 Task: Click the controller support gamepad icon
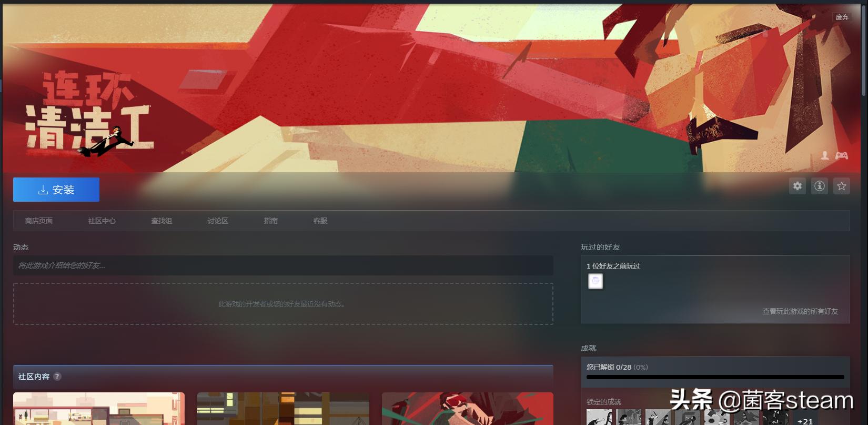(x=842, y=155)
